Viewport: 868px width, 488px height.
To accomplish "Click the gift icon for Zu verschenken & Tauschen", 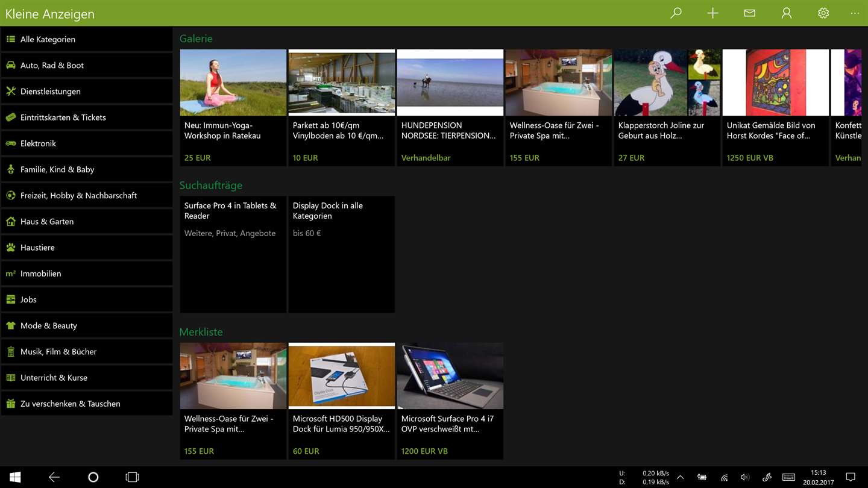I will [11, 404].
